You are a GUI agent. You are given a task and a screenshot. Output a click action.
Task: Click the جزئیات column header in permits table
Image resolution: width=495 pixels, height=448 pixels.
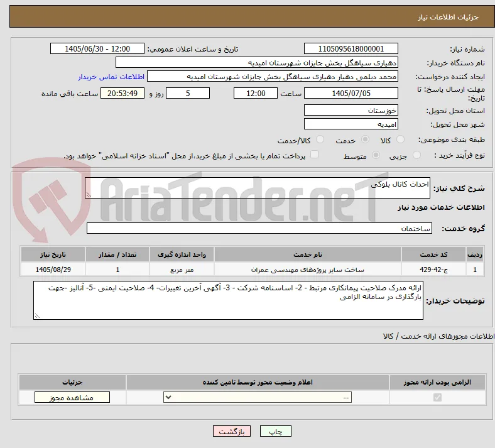pyautogui.click(x=72, y=382)
